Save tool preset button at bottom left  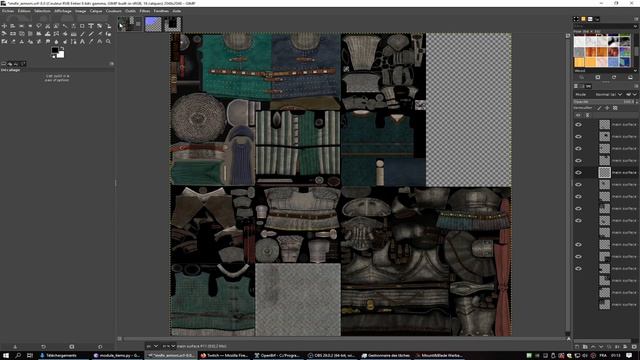pyautogui.click(x=15, y=347)
